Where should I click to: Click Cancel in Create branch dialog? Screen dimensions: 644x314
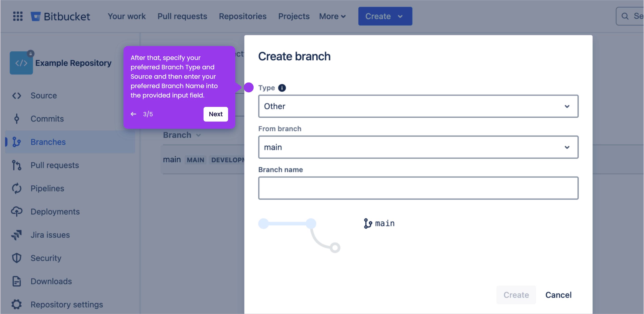[558, 295]
